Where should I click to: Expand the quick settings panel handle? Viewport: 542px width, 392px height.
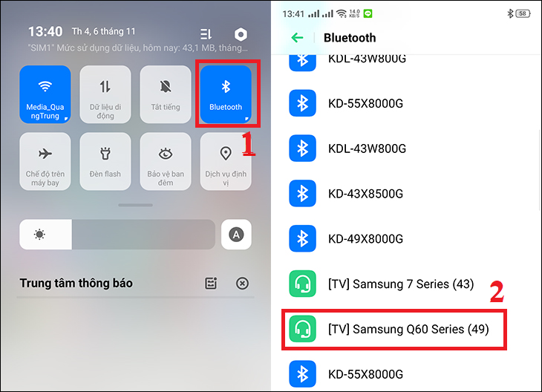(x=135, y=205)
